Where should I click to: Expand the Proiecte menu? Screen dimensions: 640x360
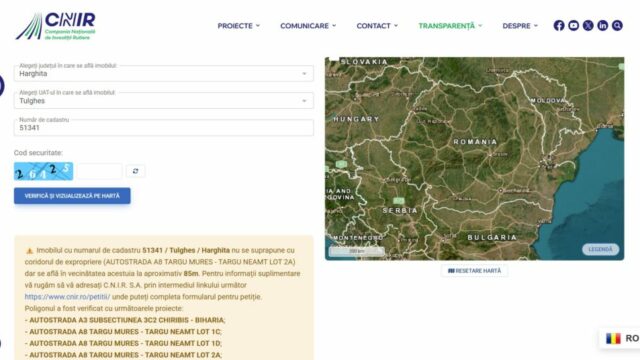click(238, 26)
